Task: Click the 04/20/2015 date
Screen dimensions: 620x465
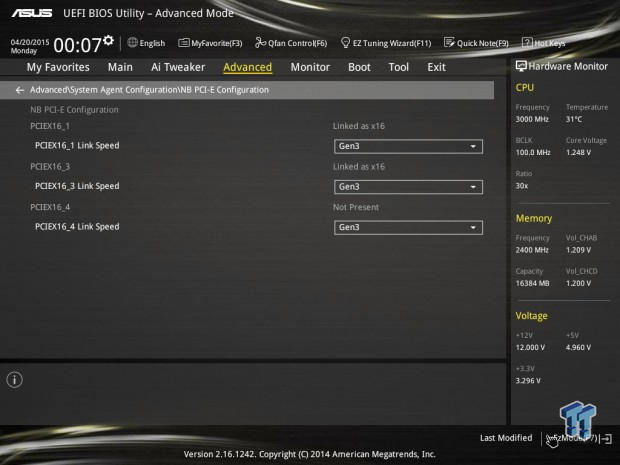Action: click(x=30, y=42)
